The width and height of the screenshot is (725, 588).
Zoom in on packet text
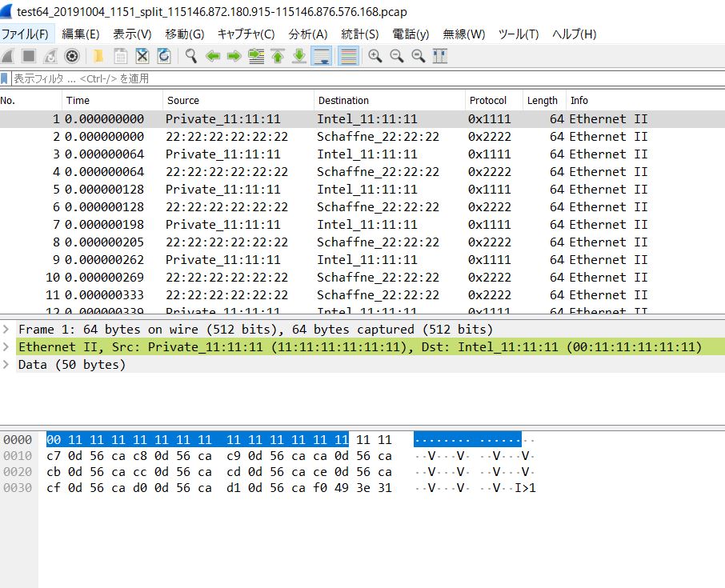pos(375,56)
